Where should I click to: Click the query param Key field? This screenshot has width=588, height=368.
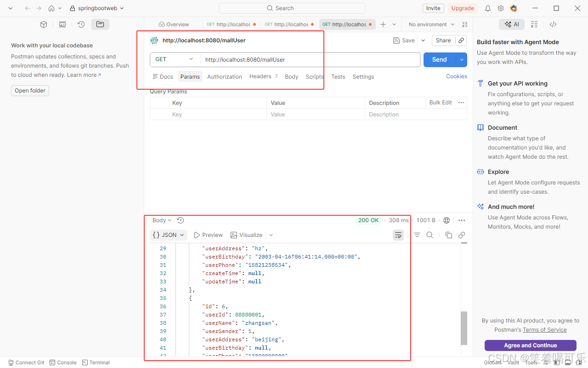pyautogui.click(x=219, y=115)
